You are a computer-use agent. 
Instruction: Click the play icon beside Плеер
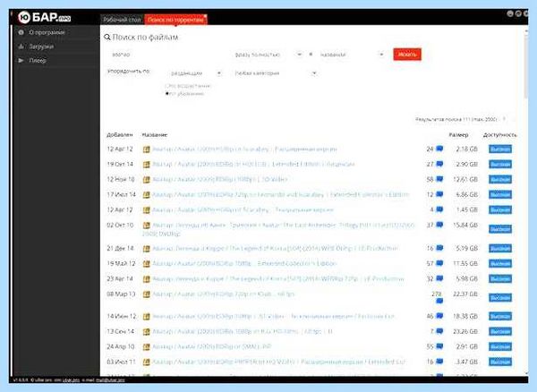tap(21, 61)
